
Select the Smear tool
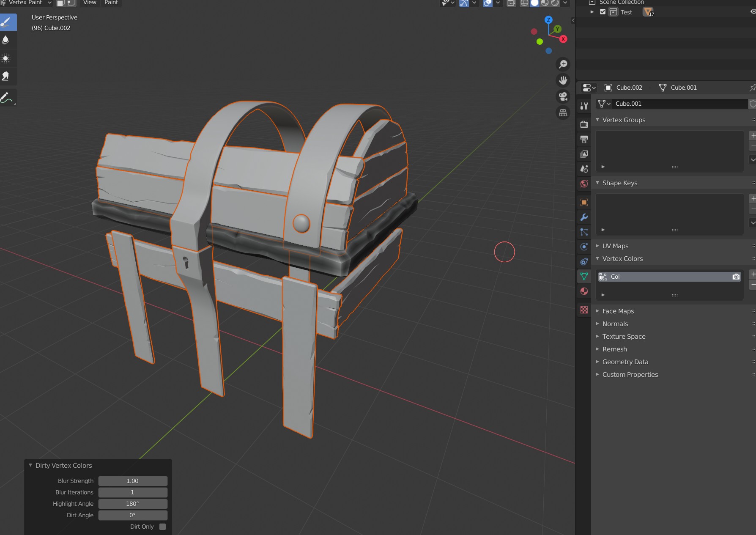[x=6, y=76]
